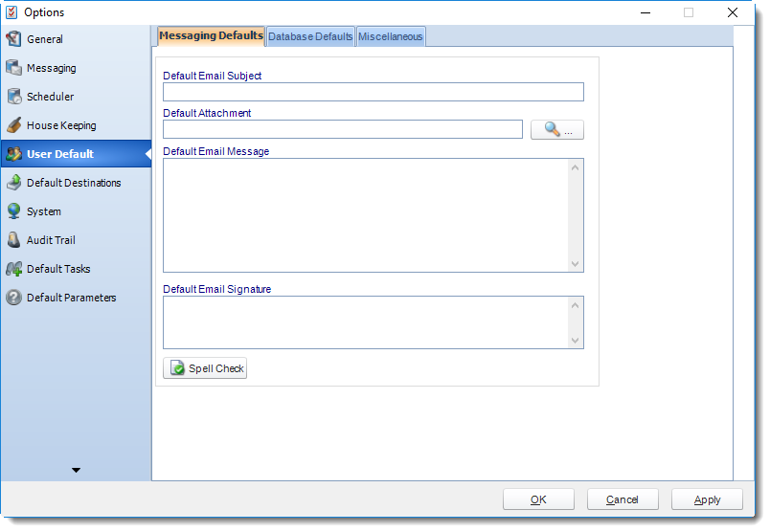Click the Audit Trail icon
This screenshot has height=532, width=770.
coord(13,240)
